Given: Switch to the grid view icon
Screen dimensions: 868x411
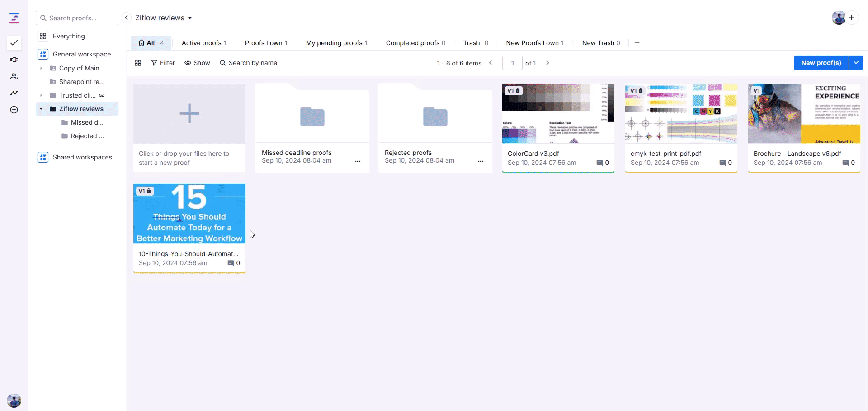Looking at the screenshot, I should tap(138, 63).
